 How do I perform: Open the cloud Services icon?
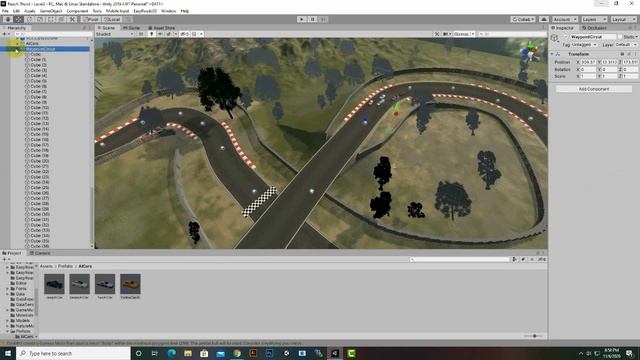[544, 19]
